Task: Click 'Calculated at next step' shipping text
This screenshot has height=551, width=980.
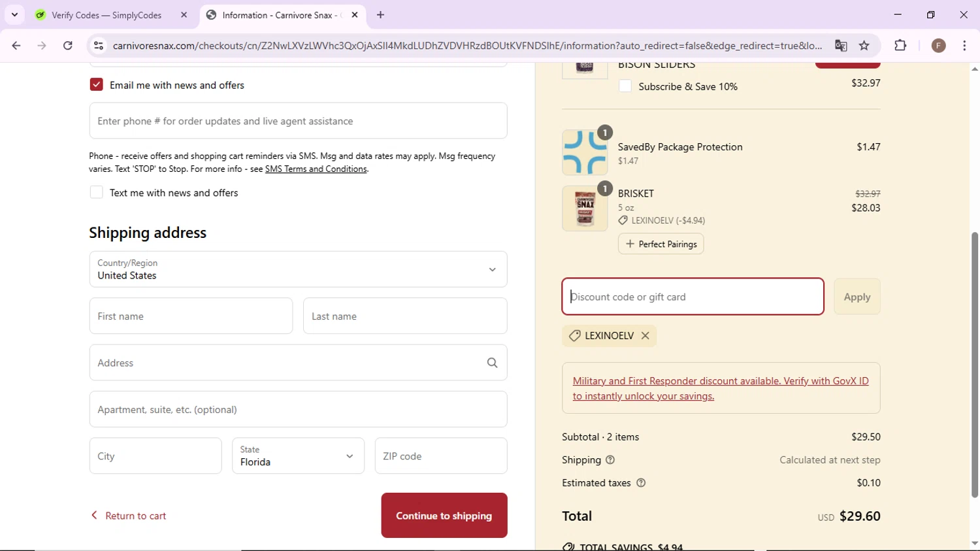Action: point(830,460)
